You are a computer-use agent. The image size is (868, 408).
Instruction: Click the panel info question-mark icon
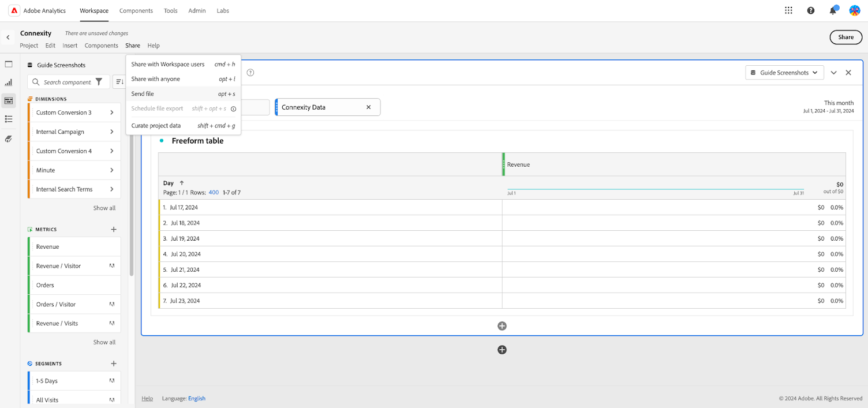click(x=250, y=73)
